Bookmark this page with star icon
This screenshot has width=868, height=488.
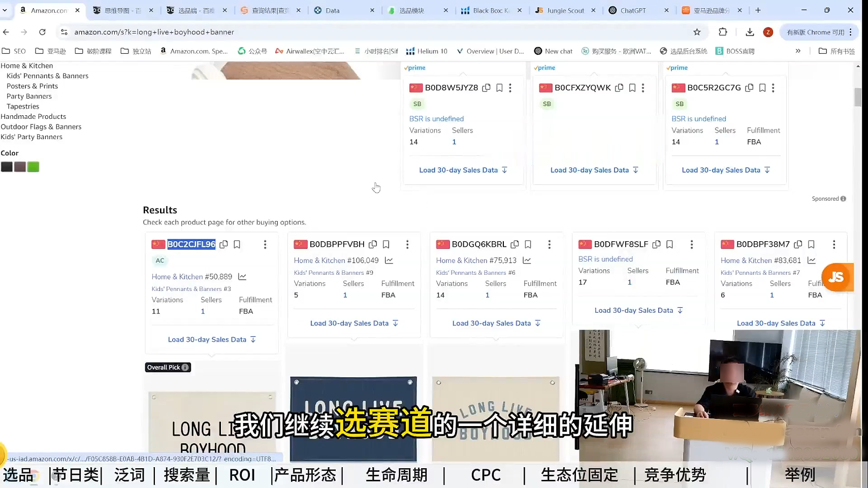[697, 32]
